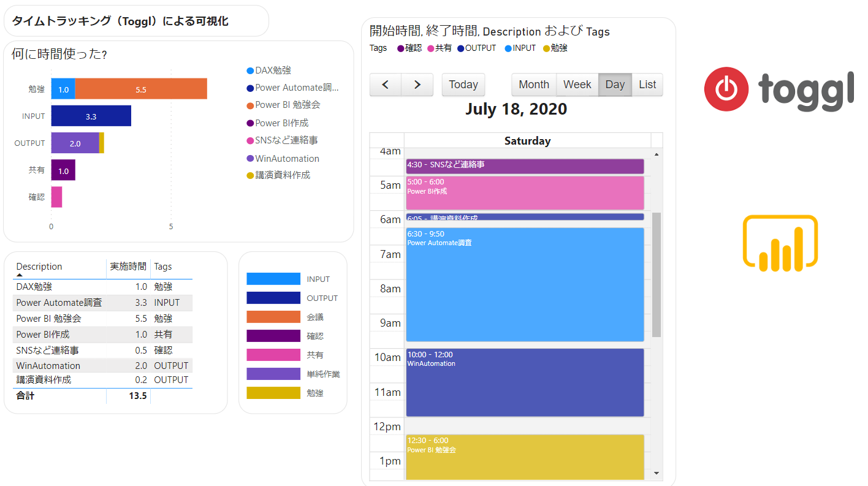Click the Power BI 勉強会 legend item
Screen dimensions: 868x486
(283, 105)
